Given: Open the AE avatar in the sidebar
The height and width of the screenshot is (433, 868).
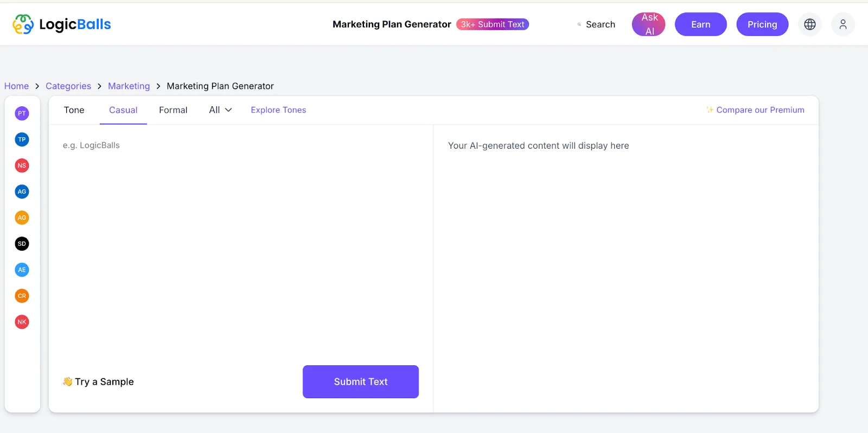Looking at the screenshot, I should (x=22, y=270).
